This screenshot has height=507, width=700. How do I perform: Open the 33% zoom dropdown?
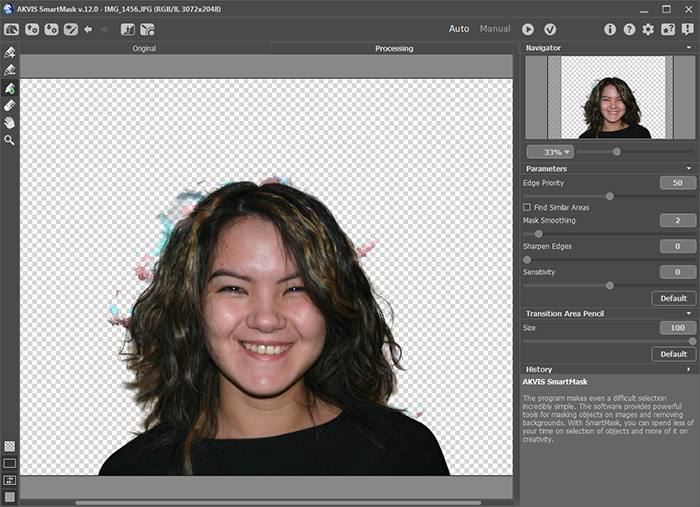point(551,152)
